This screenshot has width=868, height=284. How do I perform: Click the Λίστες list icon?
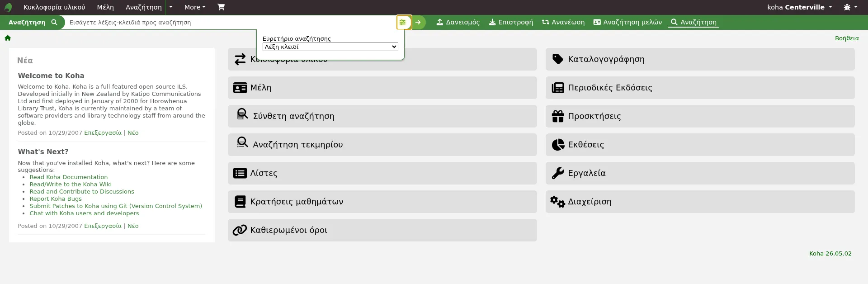click(x=240, y=173)
